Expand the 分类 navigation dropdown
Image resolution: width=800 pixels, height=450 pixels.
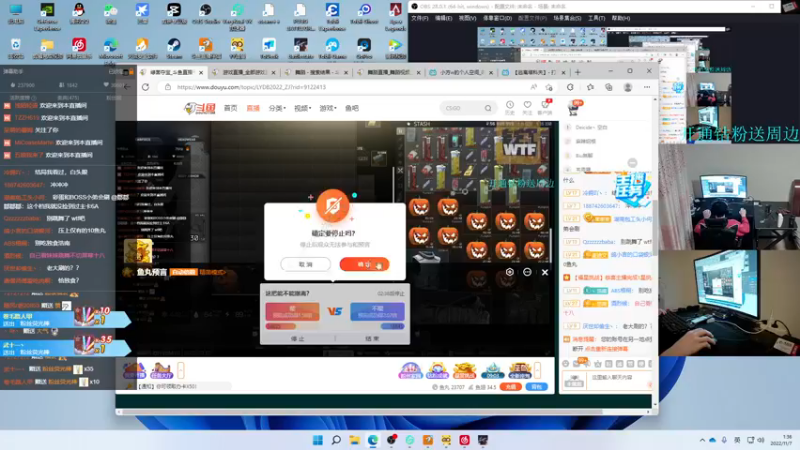(x=277, y=108)
